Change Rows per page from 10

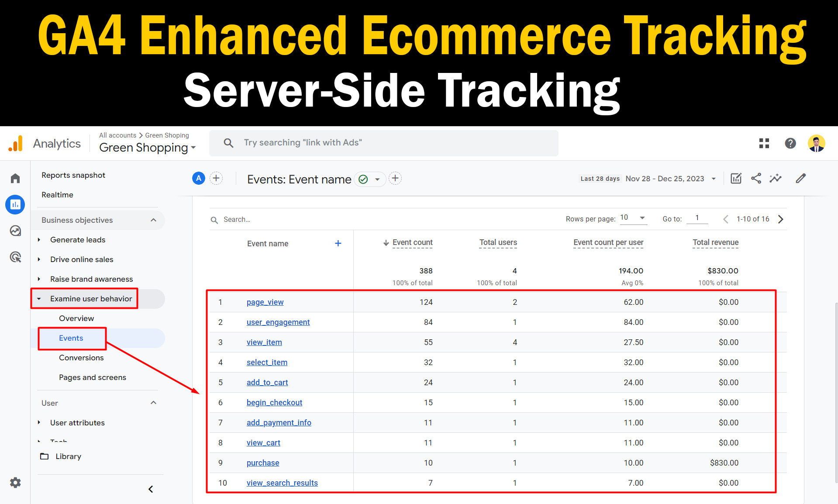pyautogui.click(x=632, y=217)
